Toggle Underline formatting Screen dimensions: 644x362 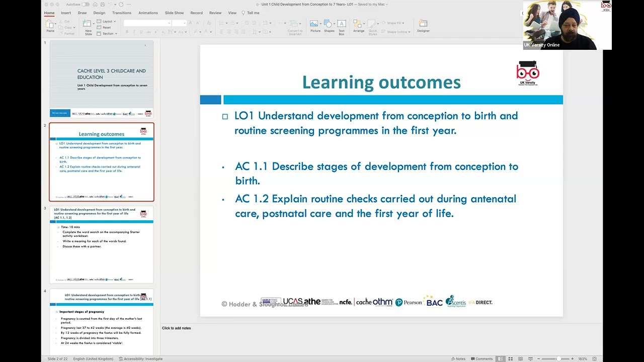141,32
